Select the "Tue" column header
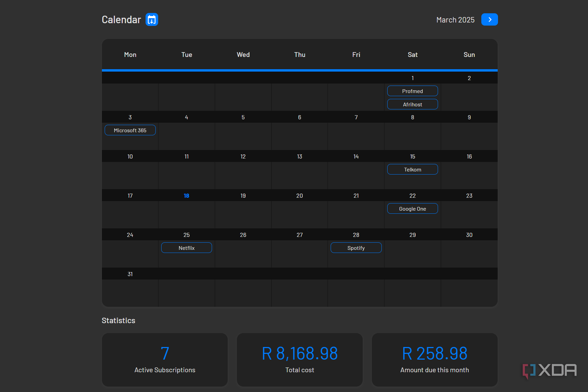588x392 pixels. click(x=187, y=55)
